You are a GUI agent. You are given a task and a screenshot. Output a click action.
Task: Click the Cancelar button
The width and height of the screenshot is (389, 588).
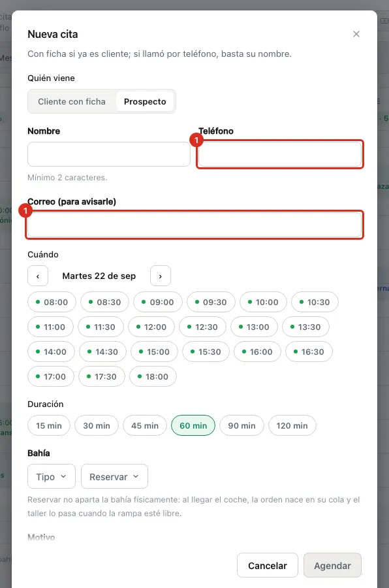(268, 565)
